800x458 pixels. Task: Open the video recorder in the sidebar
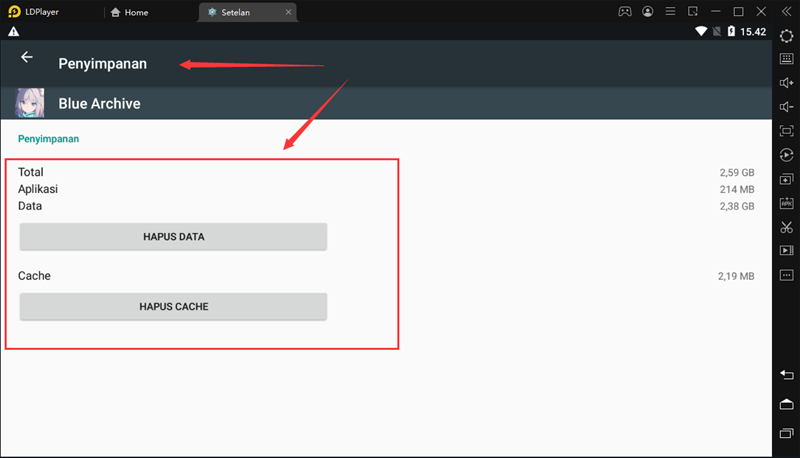[x=786, y=250]
